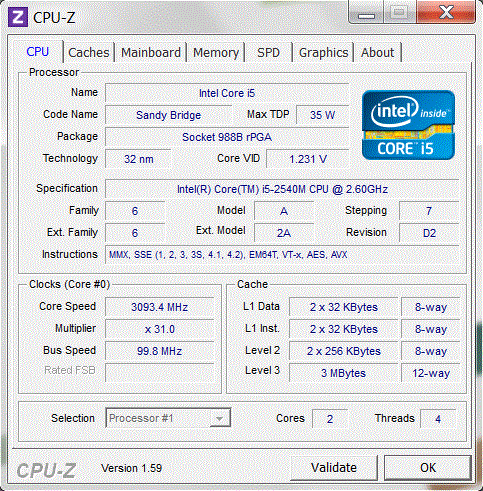483x491 pixels.
Task: Open the About tab
Action: (x=378, y=52)
